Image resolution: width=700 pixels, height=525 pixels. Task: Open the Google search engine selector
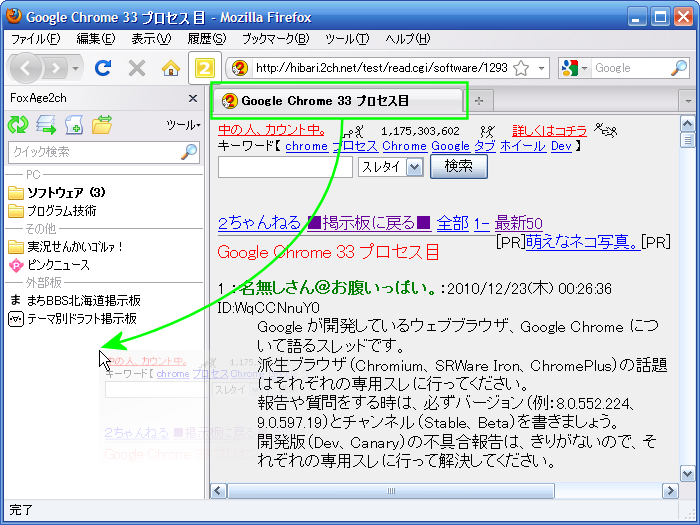click(x=575, y=68)
